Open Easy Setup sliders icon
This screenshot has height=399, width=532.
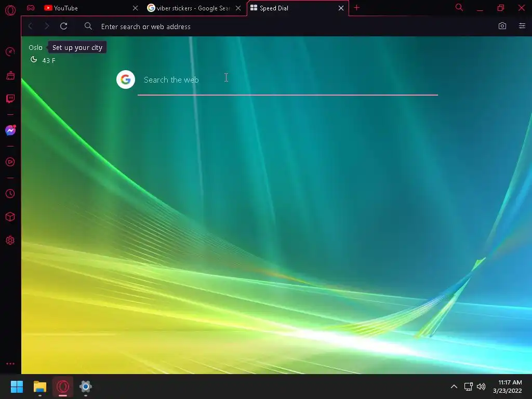(x=522, y=26)
